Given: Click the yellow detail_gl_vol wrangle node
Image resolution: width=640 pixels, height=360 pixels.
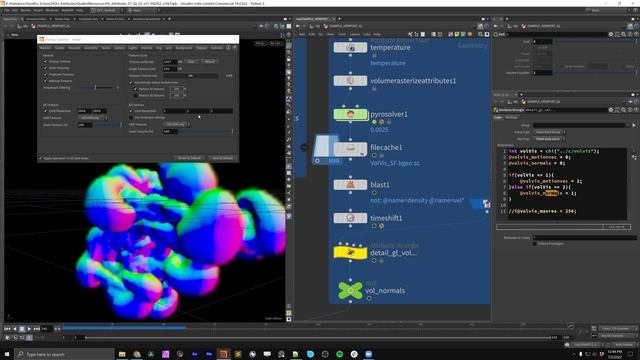Looking at the screenshot, I should (350, 253).
